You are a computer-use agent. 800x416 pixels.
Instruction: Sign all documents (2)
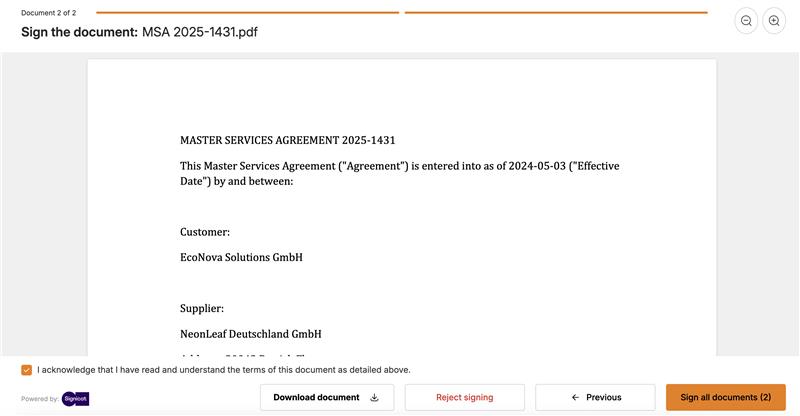(725, 397)
